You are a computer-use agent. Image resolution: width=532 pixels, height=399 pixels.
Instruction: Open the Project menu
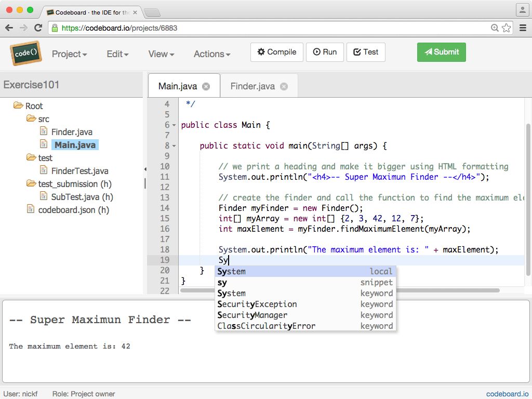(x=69, y=54)
